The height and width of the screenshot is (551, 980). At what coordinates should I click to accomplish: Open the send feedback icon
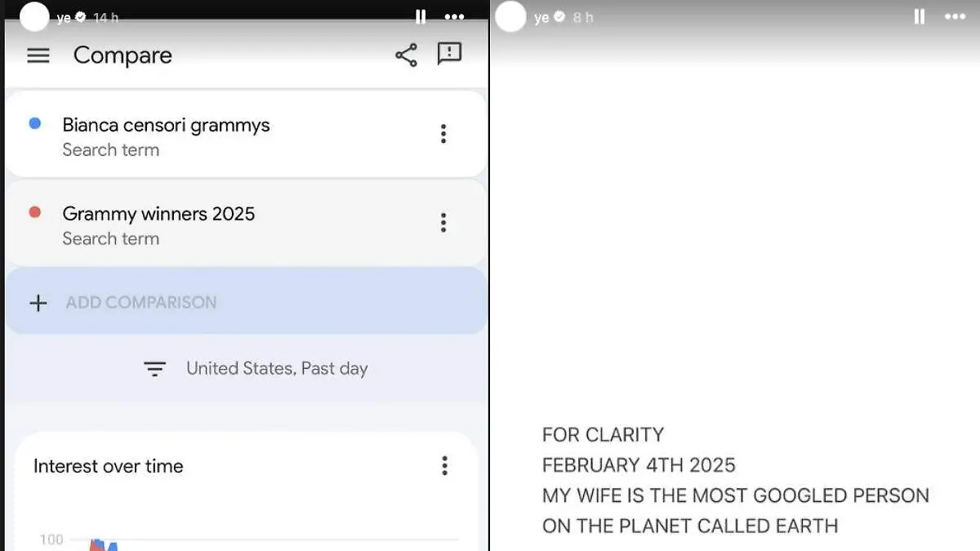click(449, 54)
